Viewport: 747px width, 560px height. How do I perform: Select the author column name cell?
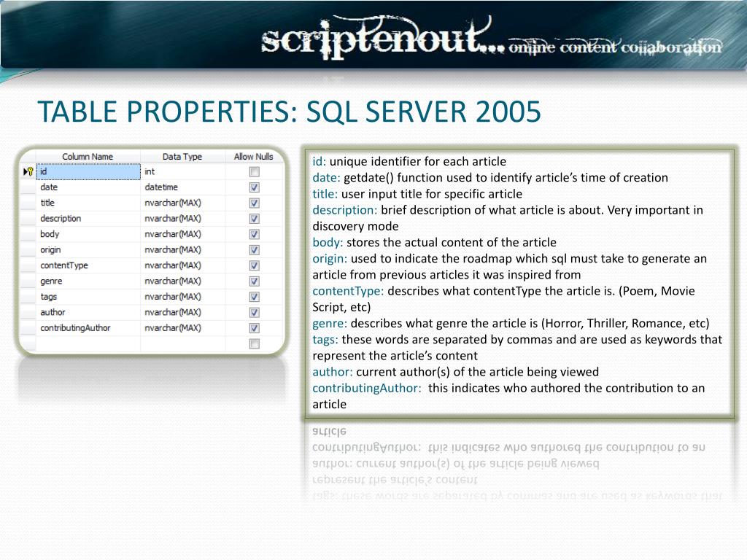click(88, 312)
